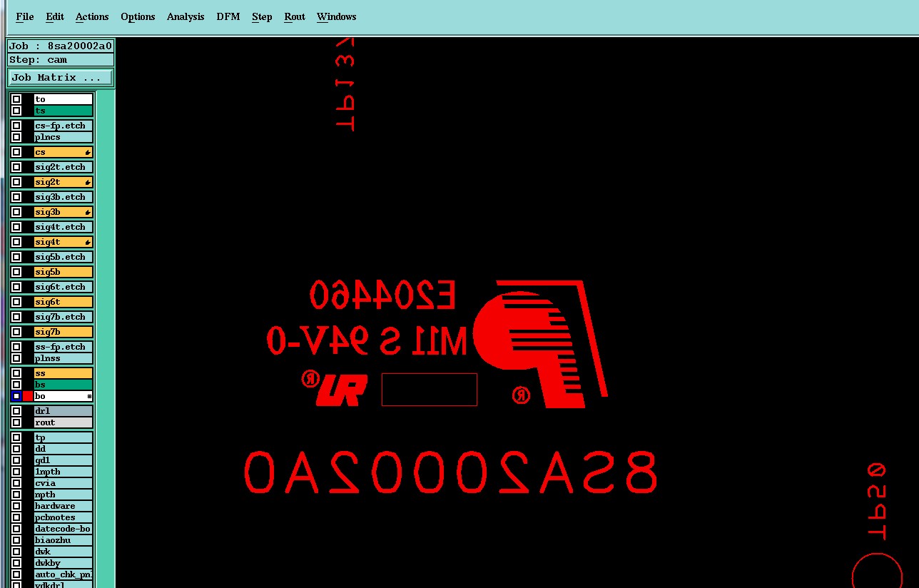Viewport: 919px width, 588px height.
Task: Click the hand marker on sig2t layer
Action: click(88, 182)
